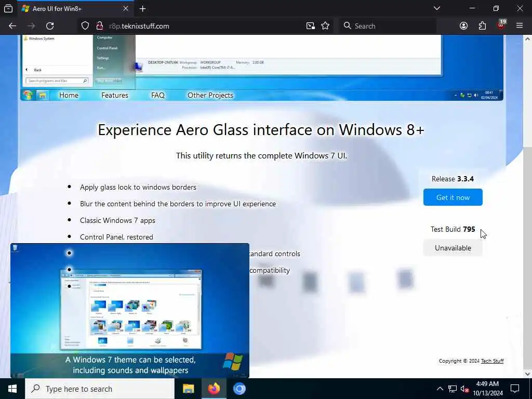Click the padlock site security icon
Image resolution: width=532 pixels, height=399 pixels.
(x=99, y=26)
